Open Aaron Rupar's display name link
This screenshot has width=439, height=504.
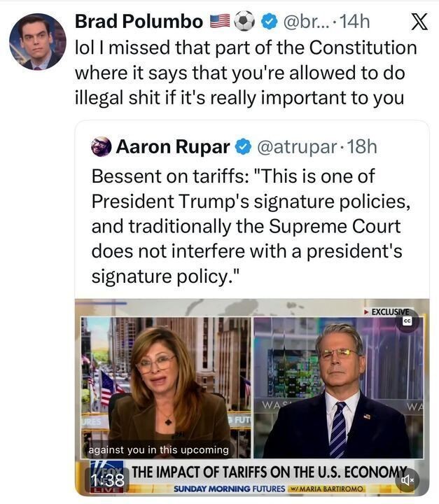tap(172, 147)
